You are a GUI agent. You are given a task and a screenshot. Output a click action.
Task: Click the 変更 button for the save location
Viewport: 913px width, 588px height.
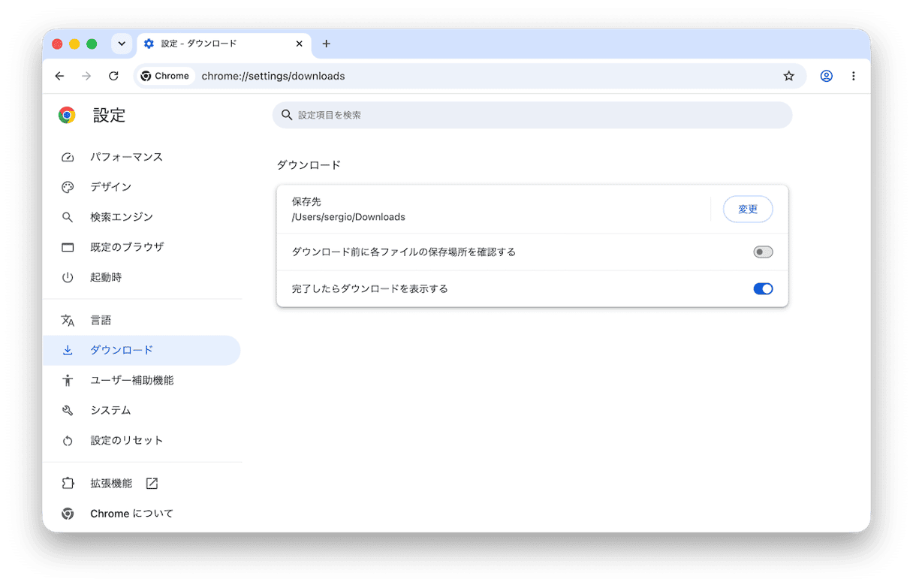748,210
